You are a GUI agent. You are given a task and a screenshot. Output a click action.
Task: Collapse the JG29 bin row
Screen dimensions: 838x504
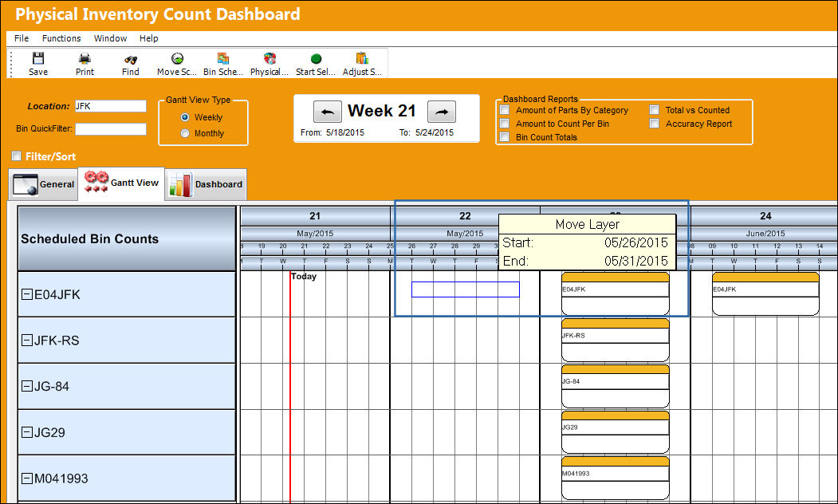click(27, 432)
